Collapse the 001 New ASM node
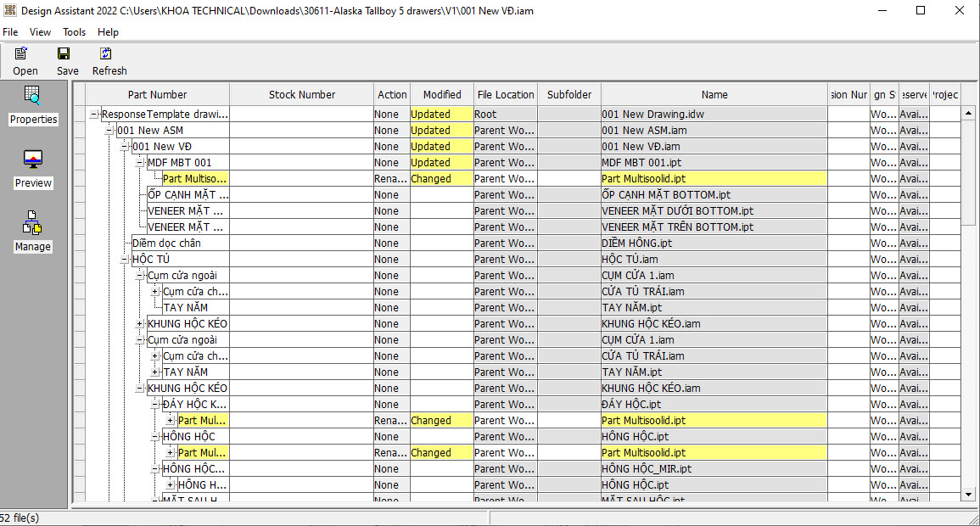The width and height of the screenshot is (980, 526). point(109,131)
